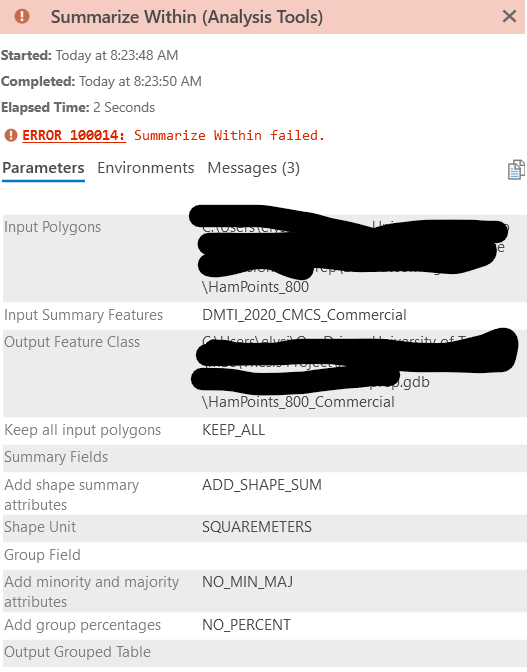Click the Summary Fields row
Screen dimensions: 527x672
265,457
